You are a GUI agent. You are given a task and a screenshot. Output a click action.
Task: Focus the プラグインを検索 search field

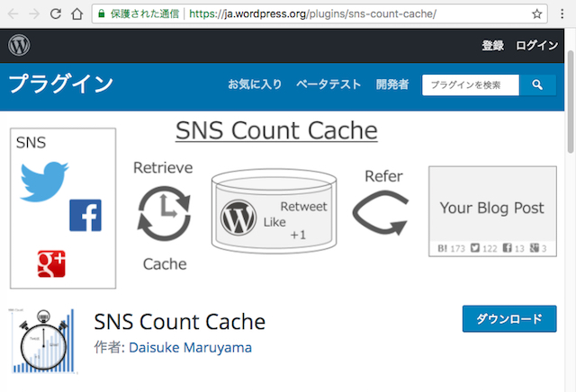[x=471, y=85]
